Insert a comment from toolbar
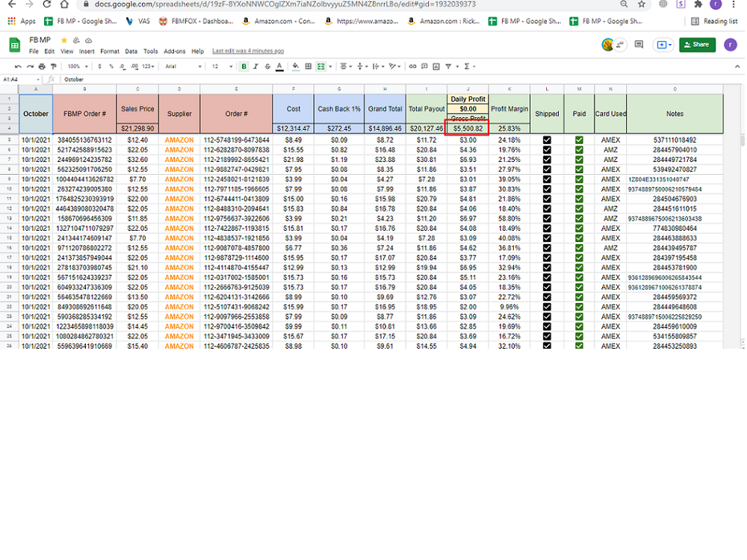This screenshot has height=560, width=747. (424, 66)
